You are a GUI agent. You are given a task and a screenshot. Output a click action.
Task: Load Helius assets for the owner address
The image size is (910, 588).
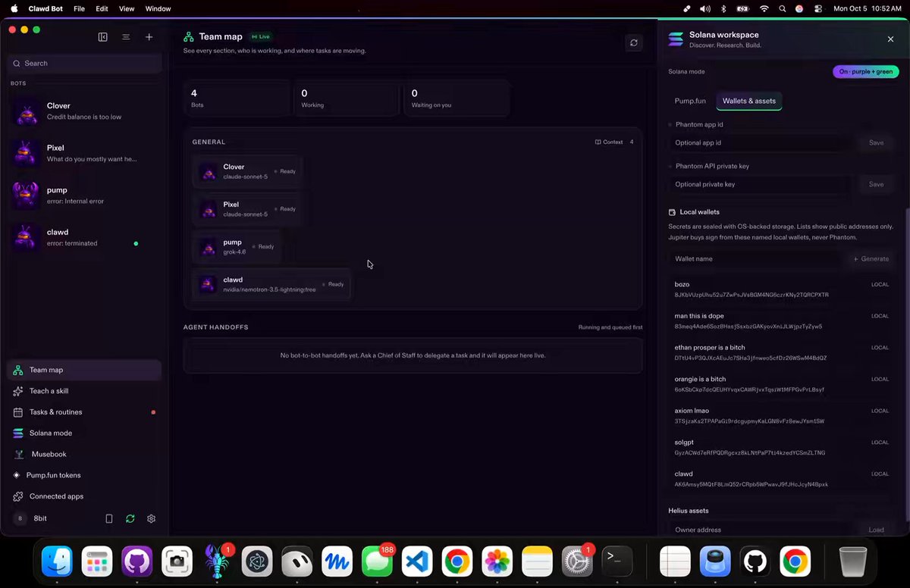coord(876,530)
